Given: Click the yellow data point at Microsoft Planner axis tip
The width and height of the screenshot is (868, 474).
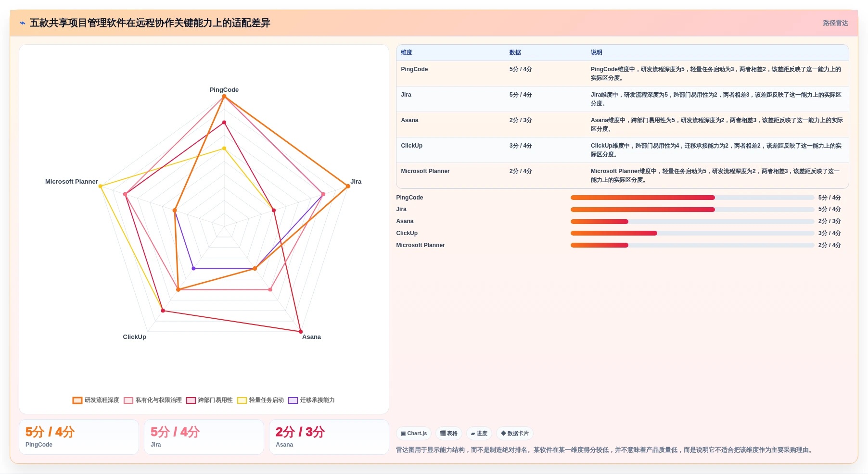Looking at the screenshot, I should [x=100, y=186].
